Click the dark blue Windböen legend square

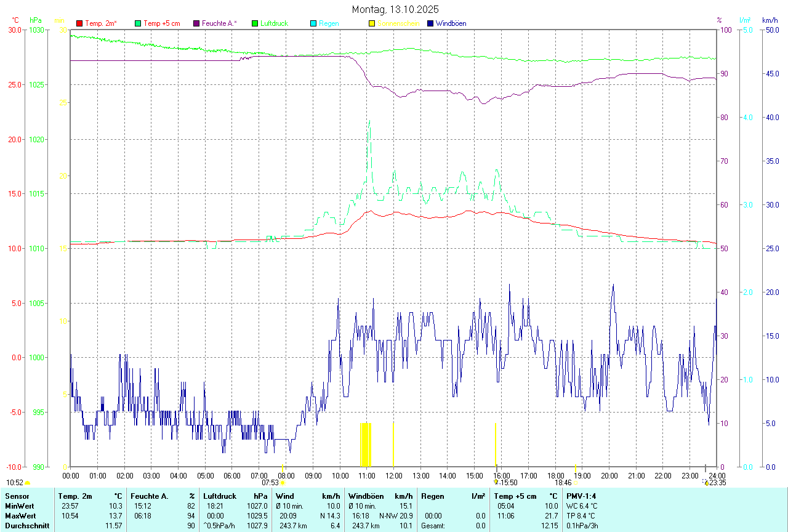pos(430,23)
